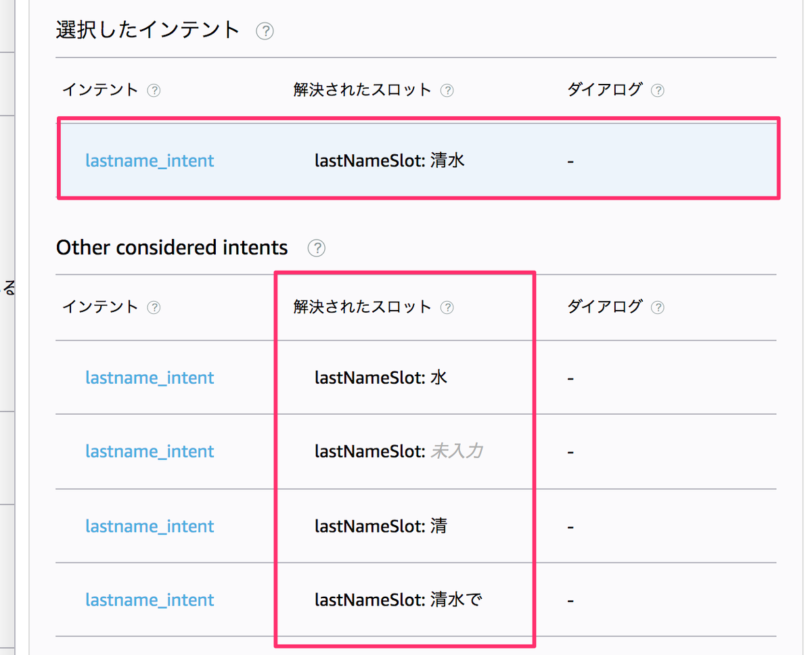Open lastname_intent link in the 清水で row

coord(150,600)
